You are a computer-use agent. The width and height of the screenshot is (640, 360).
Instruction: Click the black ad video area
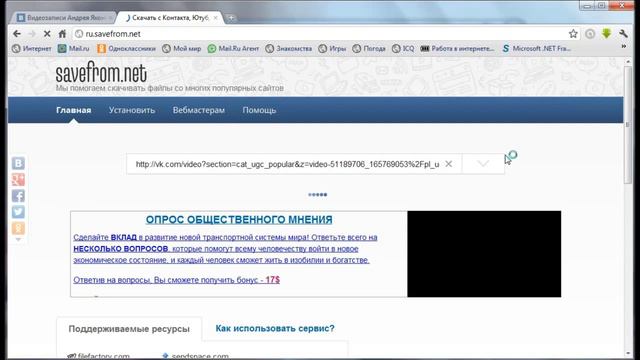pos(484,254)
